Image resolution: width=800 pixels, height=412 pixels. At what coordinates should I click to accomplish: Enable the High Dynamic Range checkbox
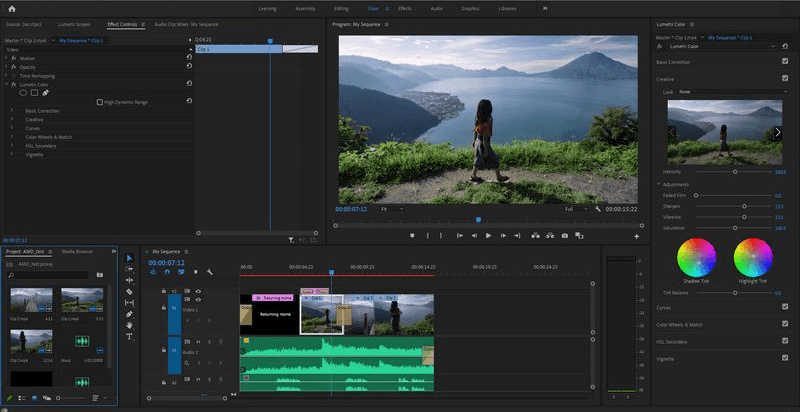(99, 102)
